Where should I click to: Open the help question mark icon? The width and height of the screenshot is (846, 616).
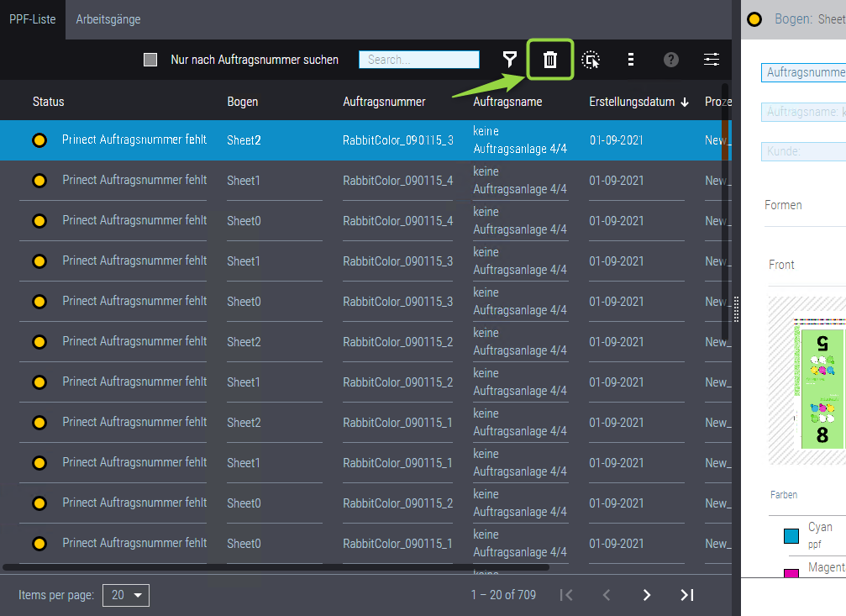point(670,60)
